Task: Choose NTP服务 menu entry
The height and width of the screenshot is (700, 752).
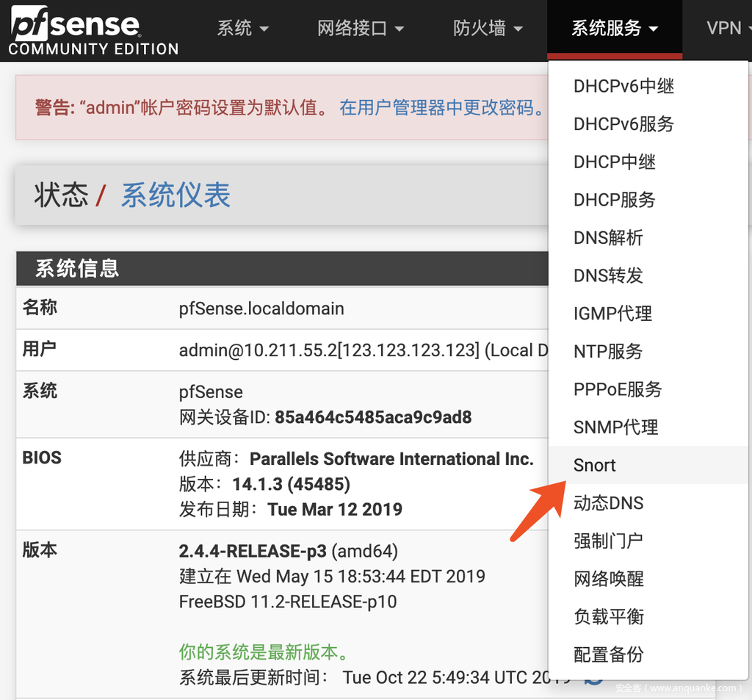Action: pos(608,351)
